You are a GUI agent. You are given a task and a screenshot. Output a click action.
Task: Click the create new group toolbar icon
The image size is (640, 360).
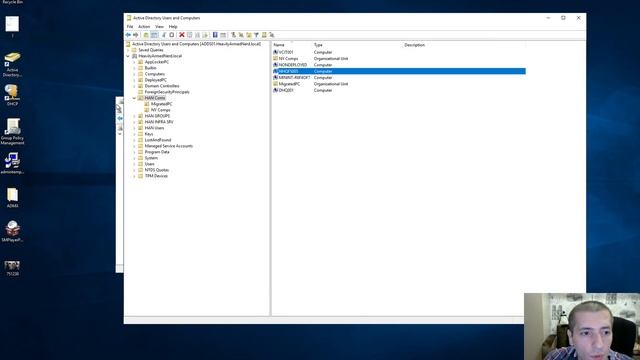[x=241, y=35]
